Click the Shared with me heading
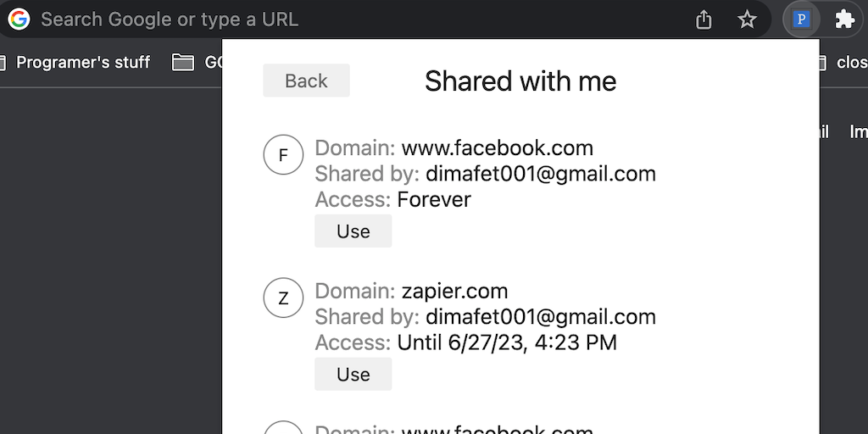 tap(520, 81)
